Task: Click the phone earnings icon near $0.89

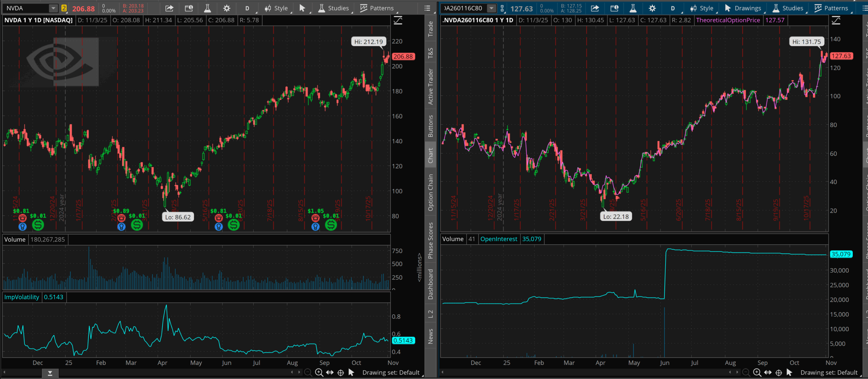Action: [x=121, y=218]
